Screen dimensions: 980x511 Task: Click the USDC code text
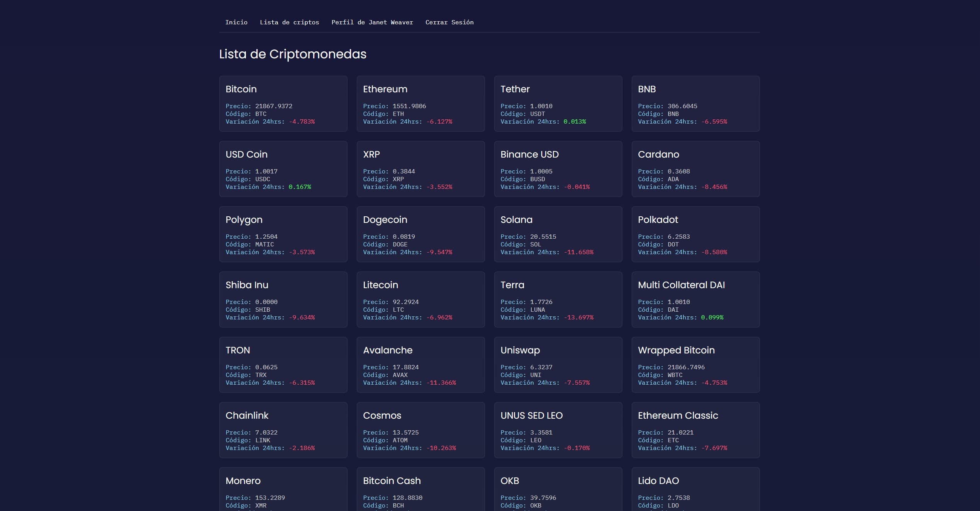point(263,179)
